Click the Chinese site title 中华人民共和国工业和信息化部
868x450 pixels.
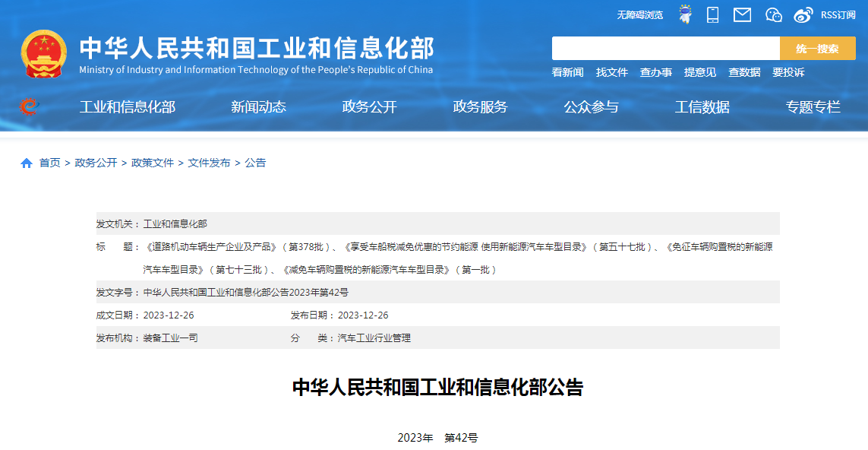(257, 48)
